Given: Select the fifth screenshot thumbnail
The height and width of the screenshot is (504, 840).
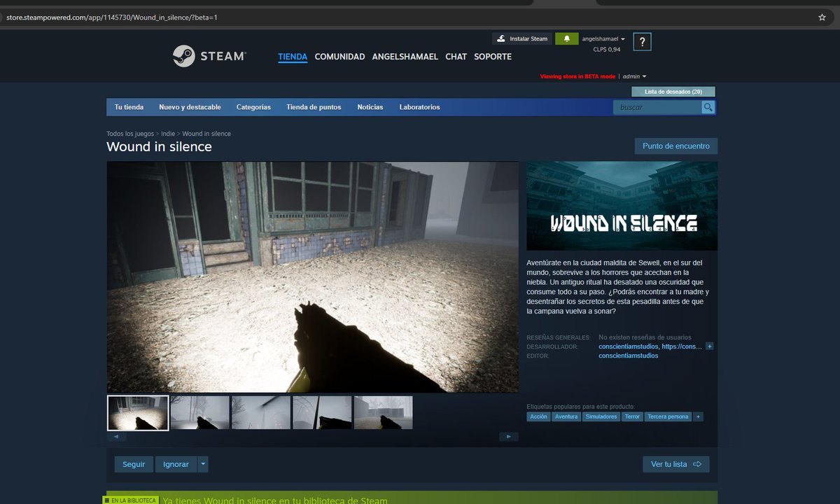Looking at the screenshot, I should pos(383,413).
